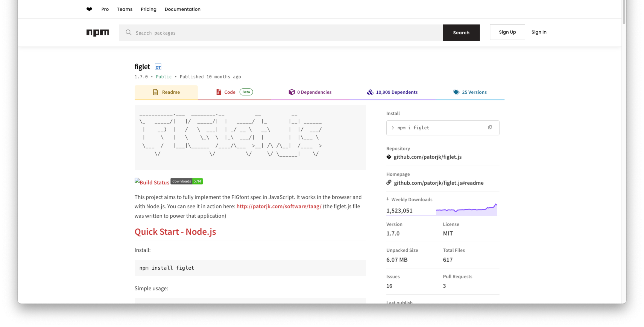Click the Version value 1.7.0 in sidebar
This screenshot has height=327, width=644.
[x=393, y=234]
